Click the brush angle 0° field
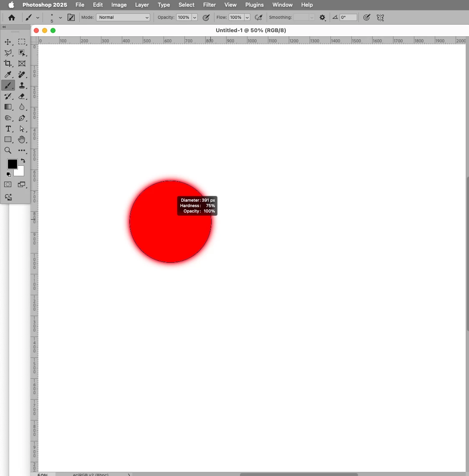 [x=348, y=17]
